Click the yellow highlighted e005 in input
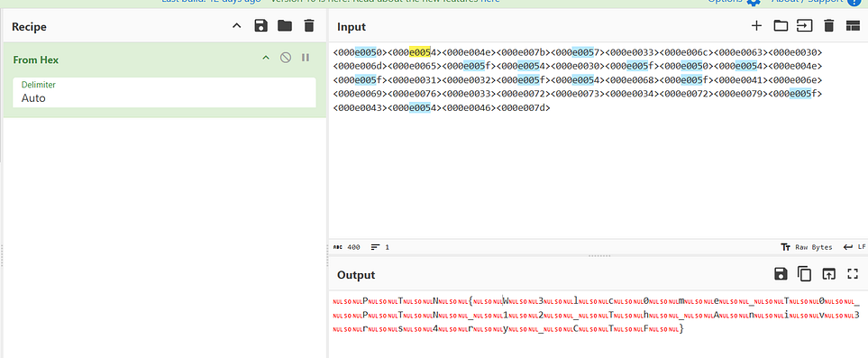This screenshot has width=868, height=358. pyautogui.click(x=420, y=52)
